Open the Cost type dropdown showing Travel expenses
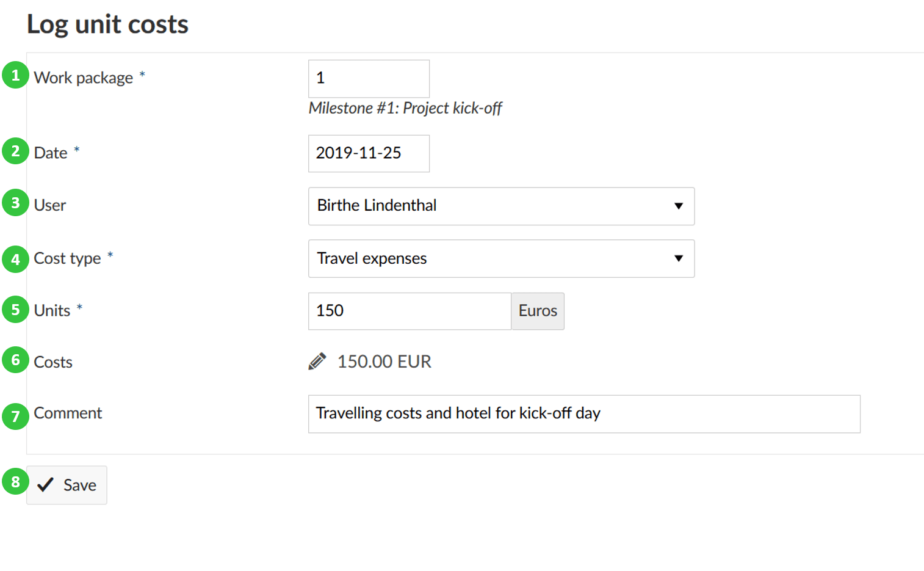Image resolution: width=924 pixels, height=571 pixels. click(x=500, y=259)
